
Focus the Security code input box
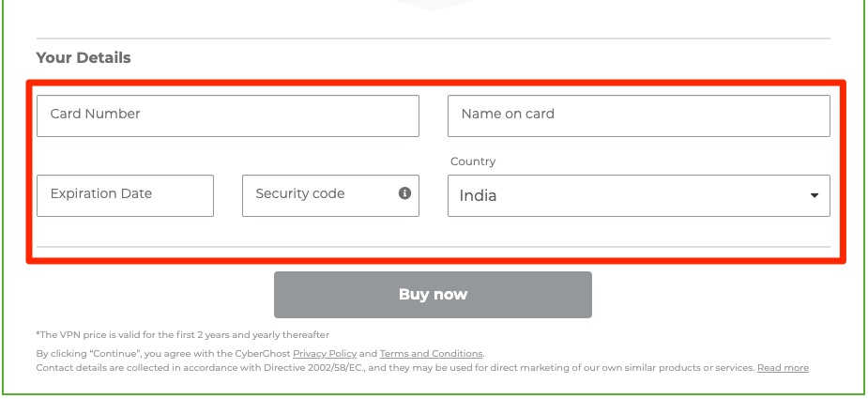(330, 195)
